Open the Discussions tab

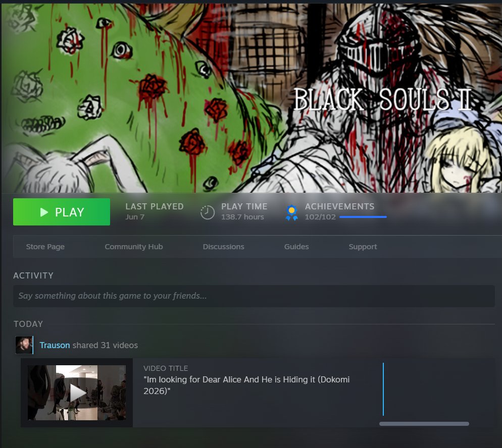tap(223, 247)
